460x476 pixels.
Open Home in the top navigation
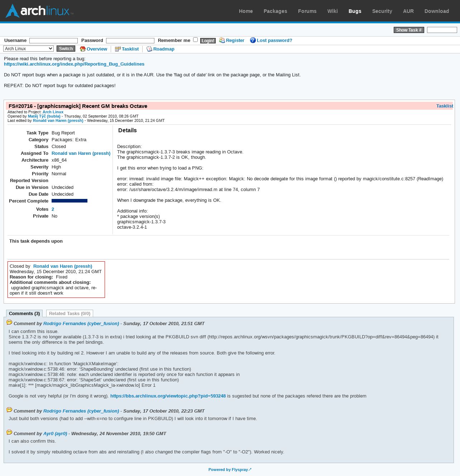(246, 11)
